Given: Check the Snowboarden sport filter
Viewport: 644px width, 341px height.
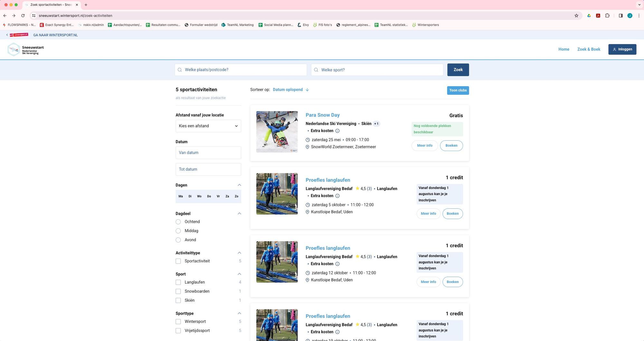Looking at the screenshot, I should click(x=178, y=291).
